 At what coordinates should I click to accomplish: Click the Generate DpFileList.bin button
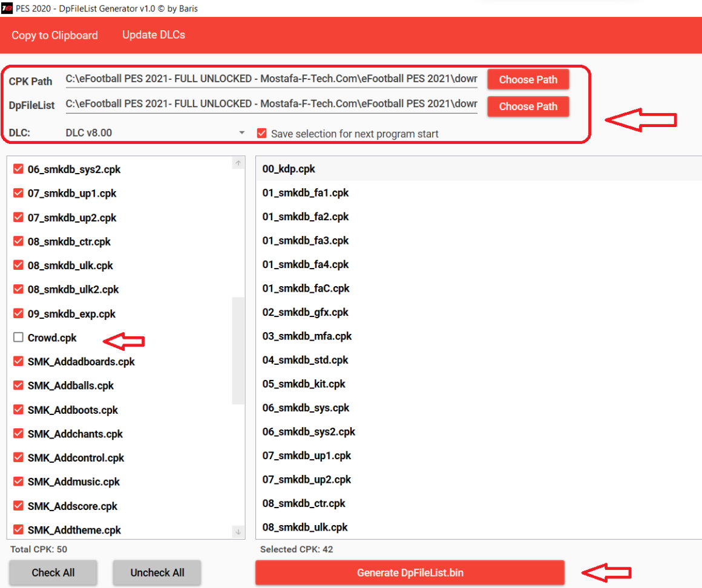coord(410,573)
